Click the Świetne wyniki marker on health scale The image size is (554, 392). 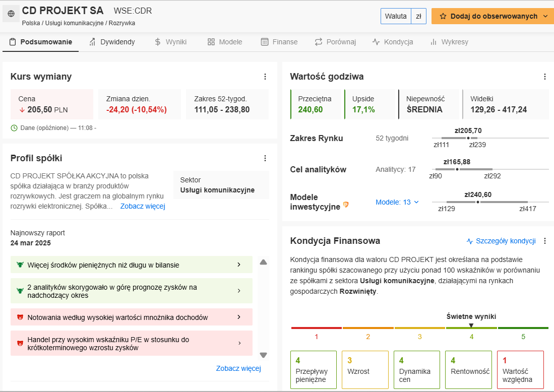coord(471,325)
